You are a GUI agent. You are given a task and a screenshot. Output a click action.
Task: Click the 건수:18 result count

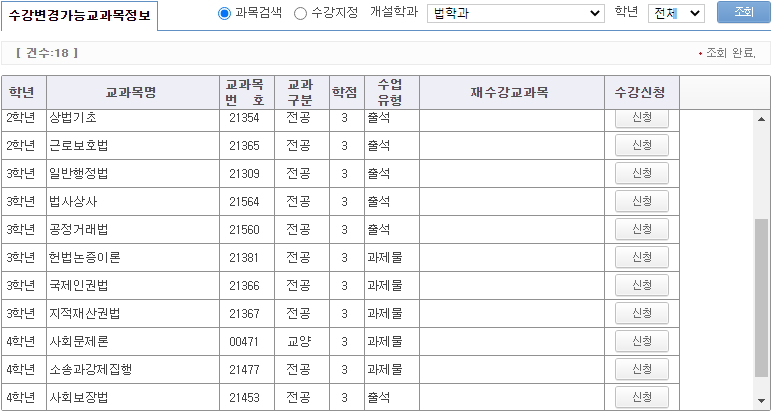47,53
